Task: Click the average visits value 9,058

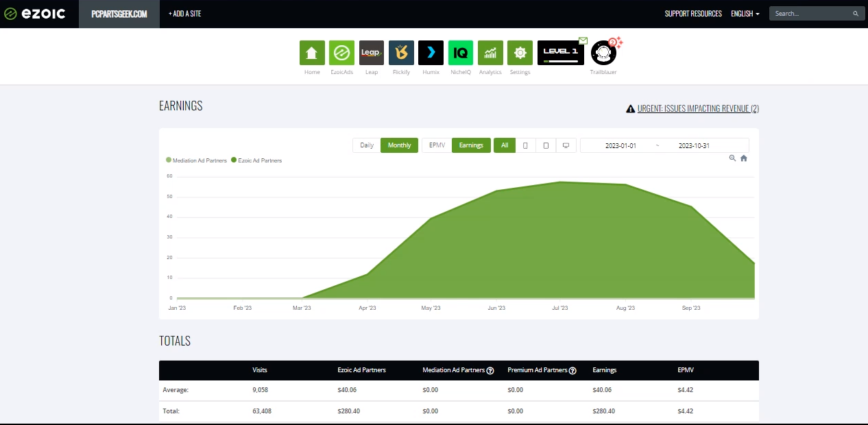Action: click(x=260, y=390)
